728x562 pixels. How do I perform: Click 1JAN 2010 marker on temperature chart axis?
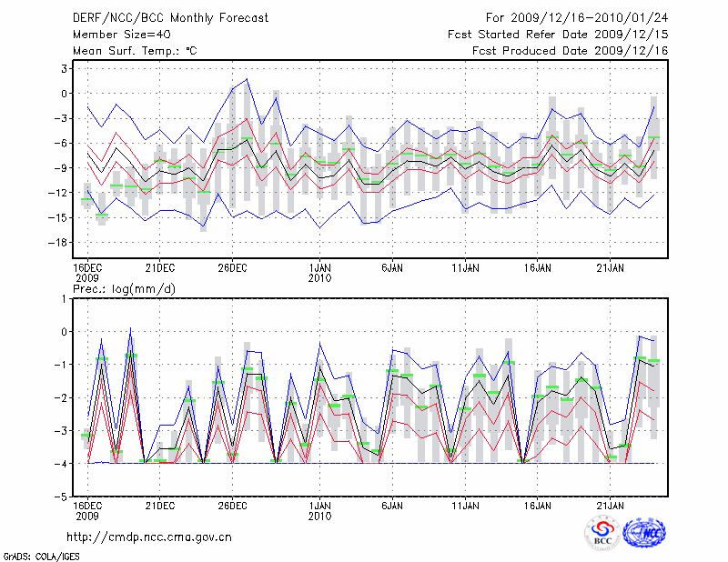pos(319,273)
